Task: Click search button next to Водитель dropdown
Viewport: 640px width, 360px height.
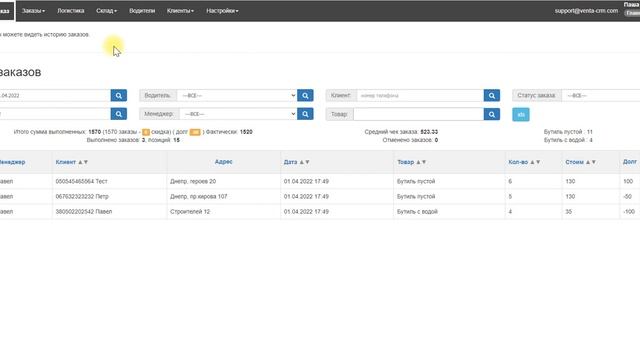Action: (305, 96)
